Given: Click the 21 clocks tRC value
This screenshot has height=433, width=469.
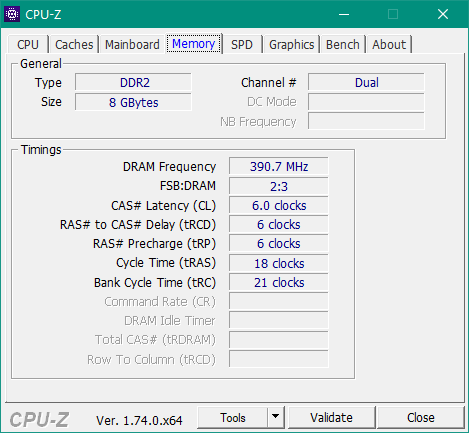Looking at the screenshot, I should pyautogui.click(x=279, y=282).
